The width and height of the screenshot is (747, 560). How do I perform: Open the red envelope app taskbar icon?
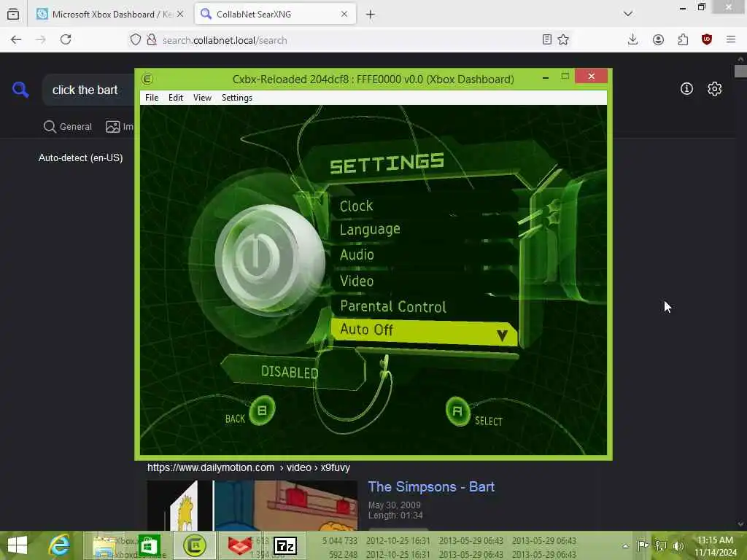[239, 545]
